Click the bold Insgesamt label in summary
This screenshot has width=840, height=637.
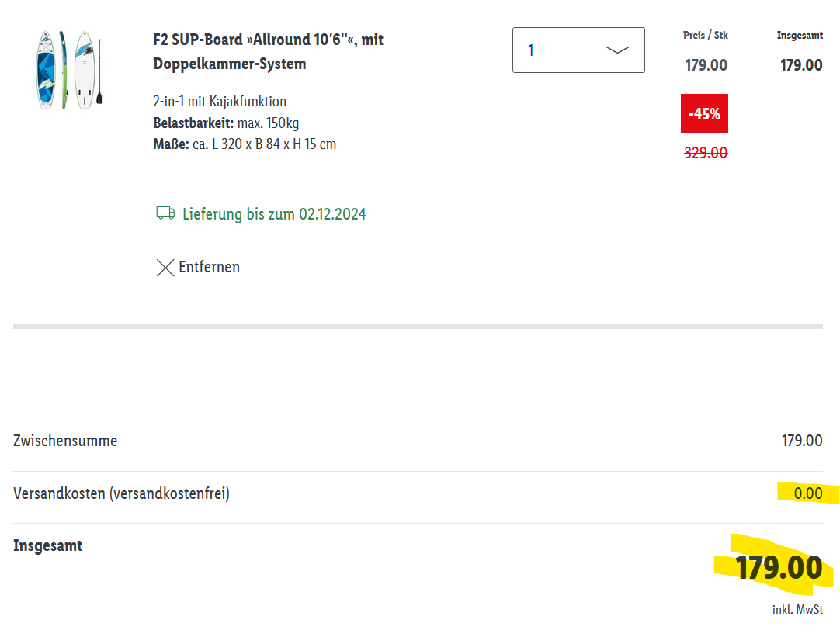click(x=47, y=545)
